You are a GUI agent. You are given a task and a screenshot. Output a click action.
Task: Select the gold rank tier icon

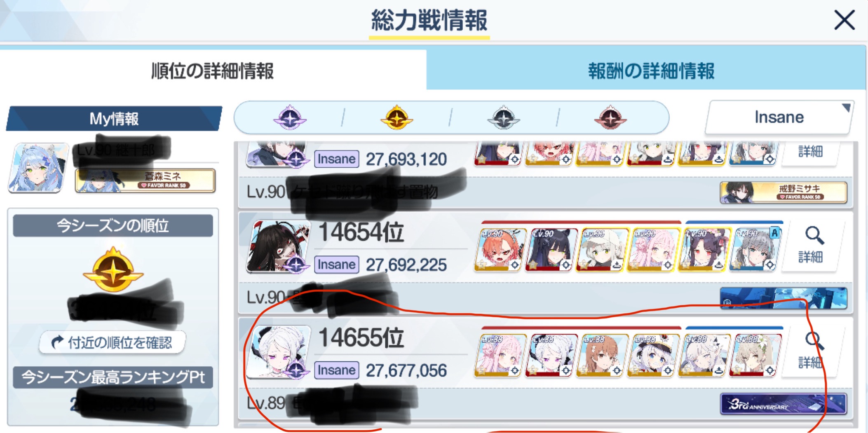396,117
